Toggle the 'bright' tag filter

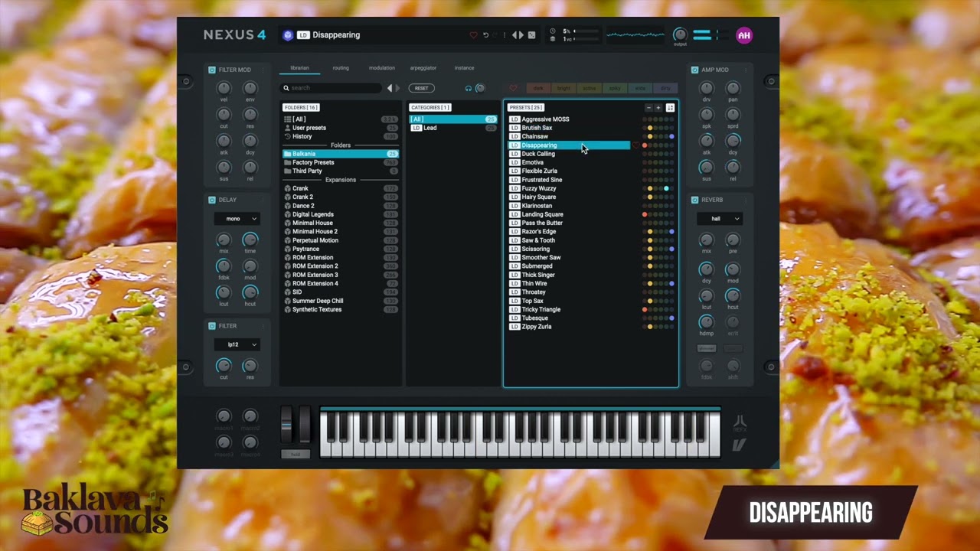tap(563, 88)
